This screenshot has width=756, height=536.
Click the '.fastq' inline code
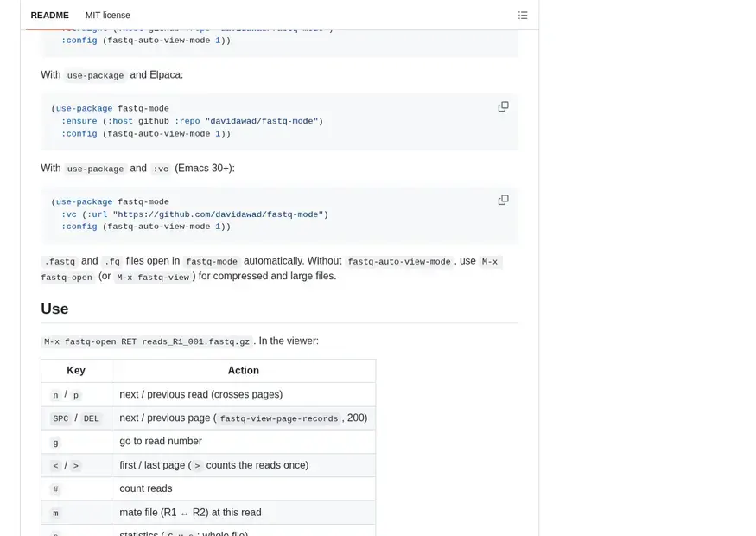click(x=60, y=261)
